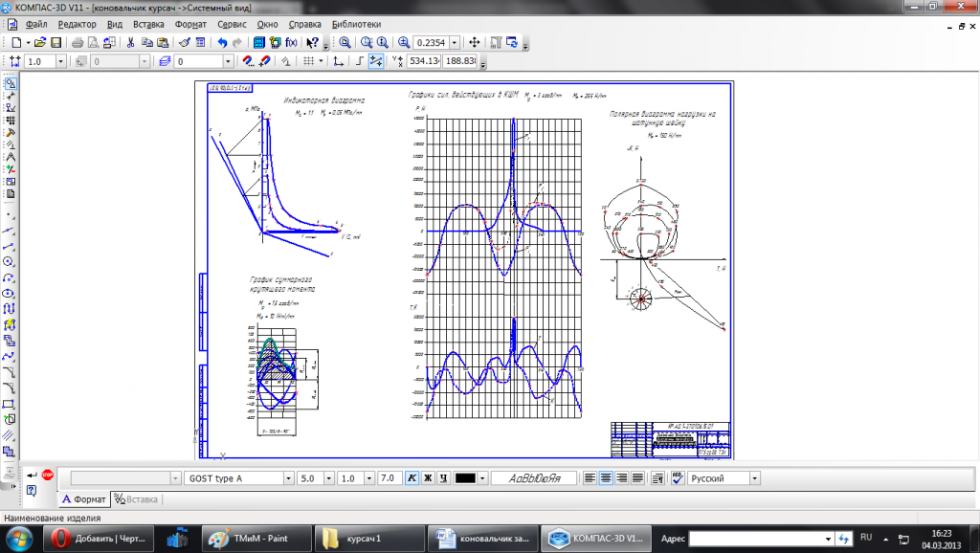Image resolution: width=980 pixels, height=553 pixels.
Task: Open the variables f(x) panel
Action: coord(291,42)
